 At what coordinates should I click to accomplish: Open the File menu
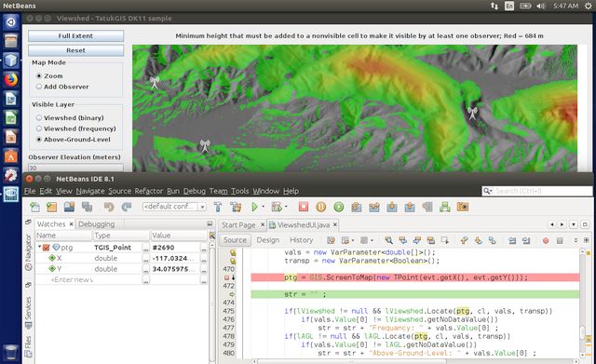30,191
